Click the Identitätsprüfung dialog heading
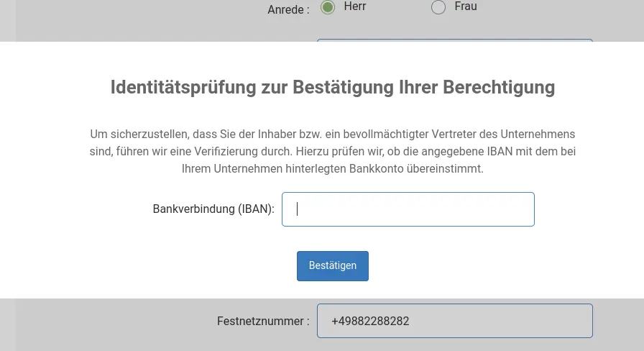Image resolution: width=644 pixels, height=351 pixels. (x=332, y=88)
